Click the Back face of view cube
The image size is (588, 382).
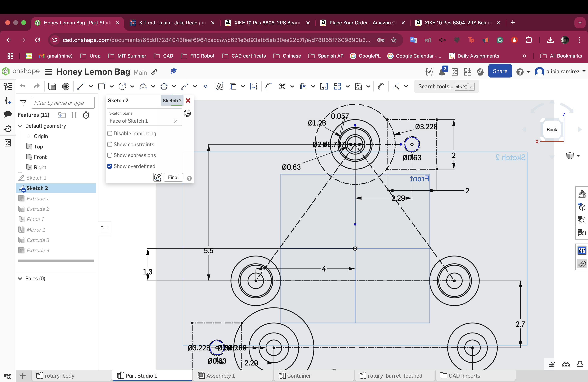pyautogui.click(x=552, y=129)
